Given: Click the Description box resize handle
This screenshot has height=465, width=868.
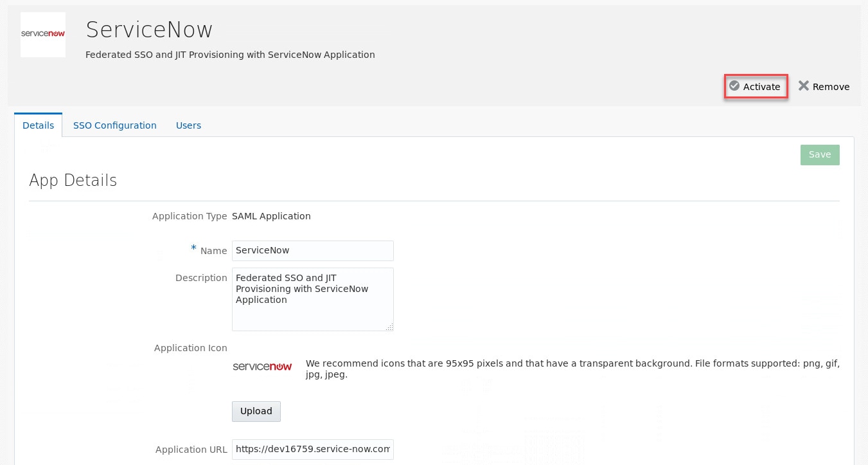Looking at the screenshot, I should [x=389, y=327].
